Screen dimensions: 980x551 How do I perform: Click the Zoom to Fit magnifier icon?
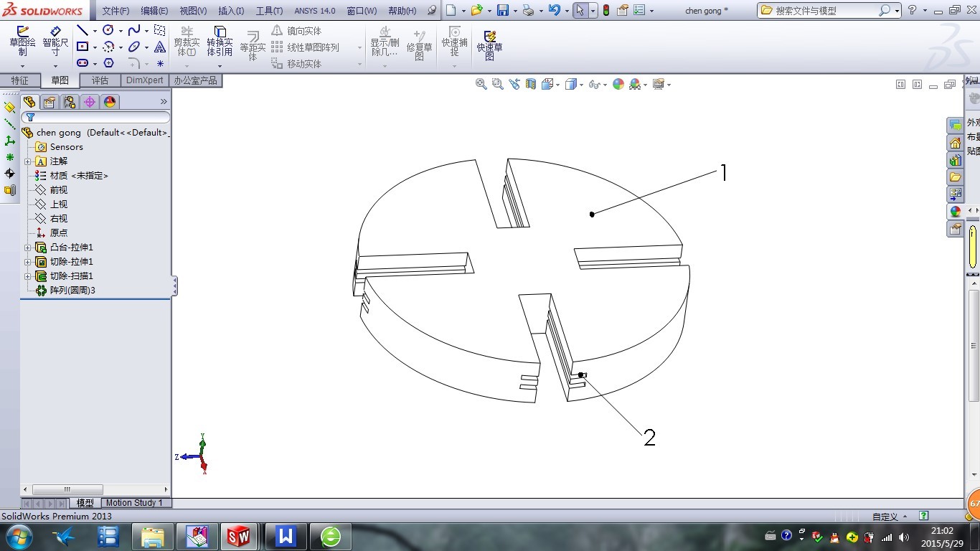(x=481, y=84)
